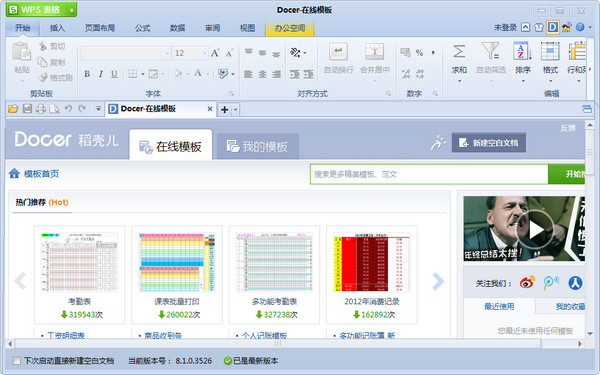Click the 未登录 login link
This screenshot has height=375, width=600.
pos(505,28)
